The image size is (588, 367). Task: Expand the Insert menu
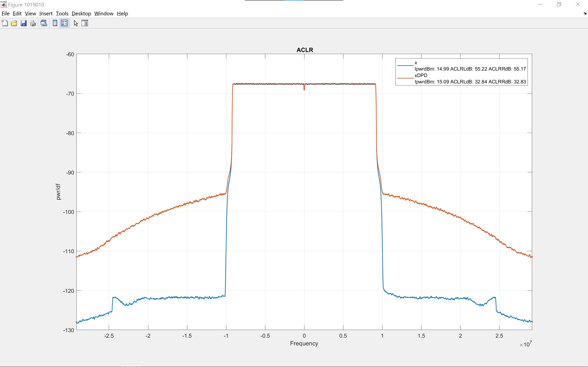pos(46,14)
